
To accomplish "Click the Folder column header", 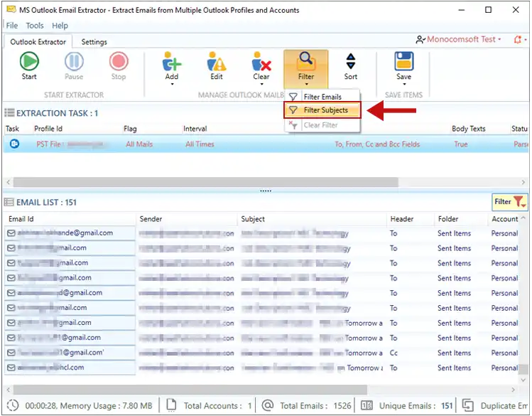I will click(448, 219).
